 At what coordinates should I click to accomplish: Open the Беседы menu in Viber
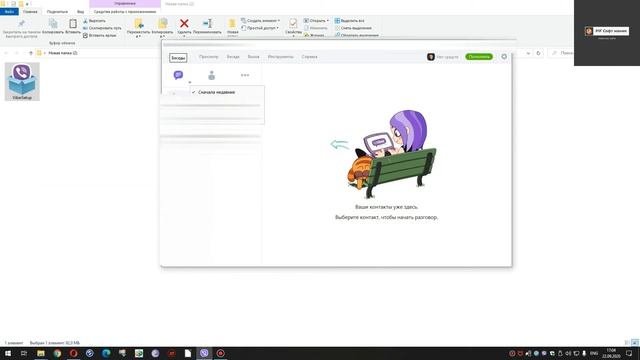pos(178,58)
